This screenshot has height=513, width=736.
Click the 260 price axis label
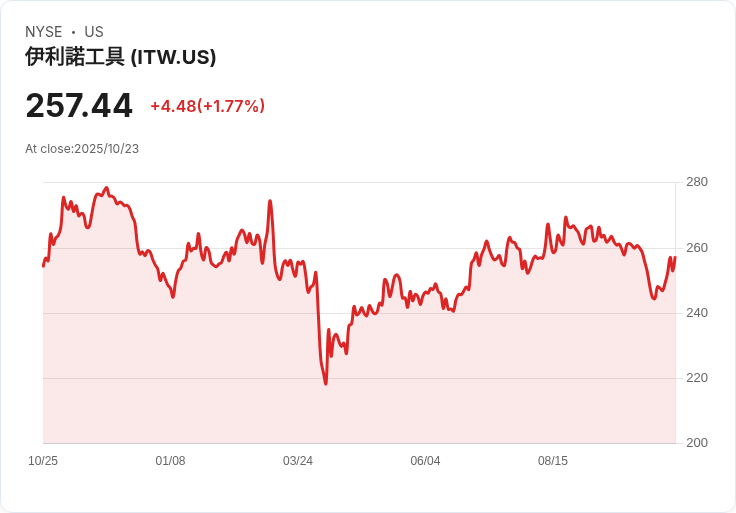[x=697, y=248]
